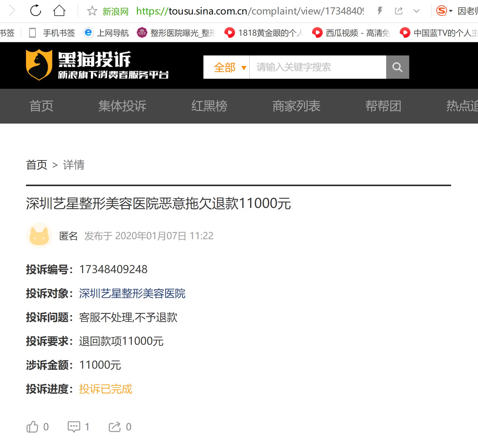
Task: Click the browser forward arrow
Action: (12, 11)
